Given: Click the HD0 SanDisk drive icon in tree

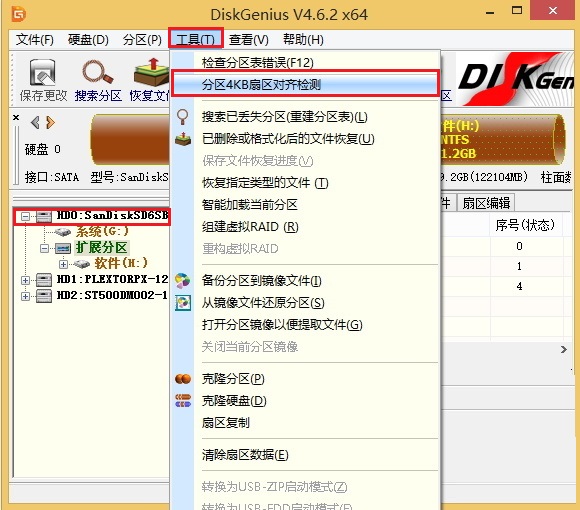Looking at the screenshot, I should point(44,216).
